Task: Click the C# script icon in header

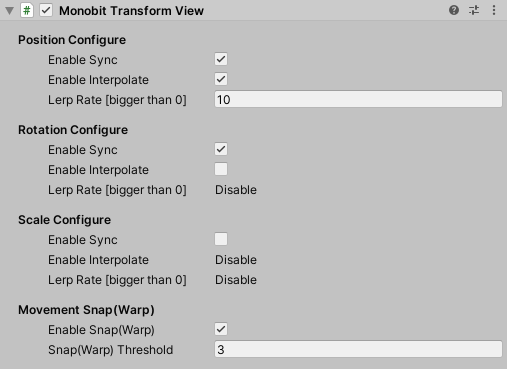Action: (27, 10)
